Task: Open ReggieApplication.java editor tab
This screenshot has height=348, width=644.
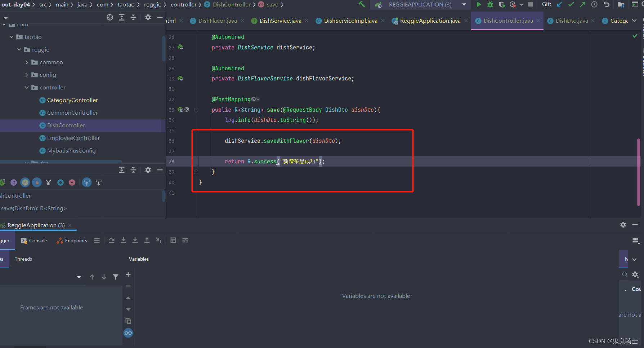Action: [x=430, y=21]
